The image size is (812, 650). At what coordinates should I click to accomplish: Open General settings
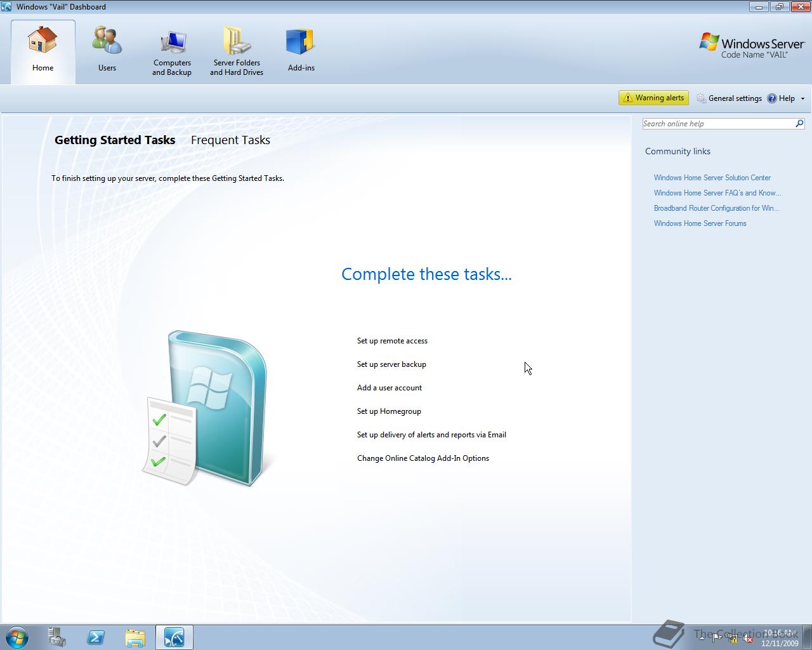729,98
